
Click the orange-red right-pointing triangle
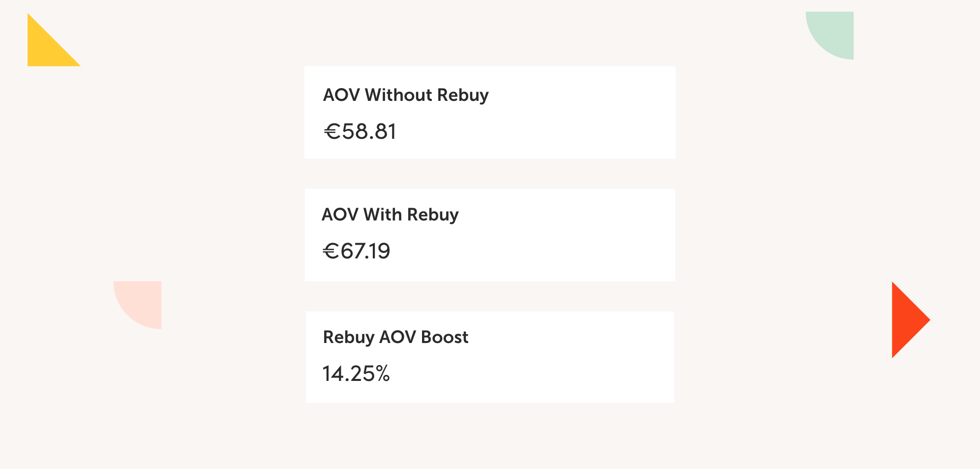tap(906, 320)
